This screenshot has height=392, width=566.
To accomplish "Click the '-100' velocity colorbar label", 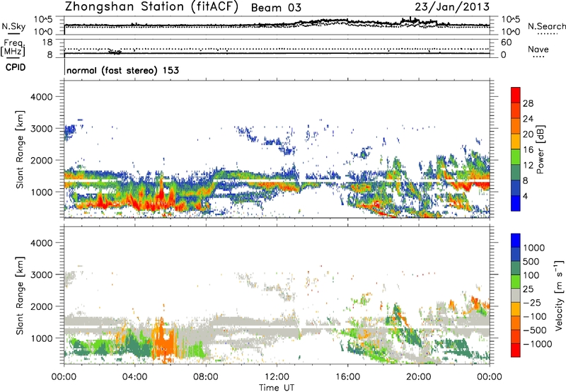I will coord(535,316).
